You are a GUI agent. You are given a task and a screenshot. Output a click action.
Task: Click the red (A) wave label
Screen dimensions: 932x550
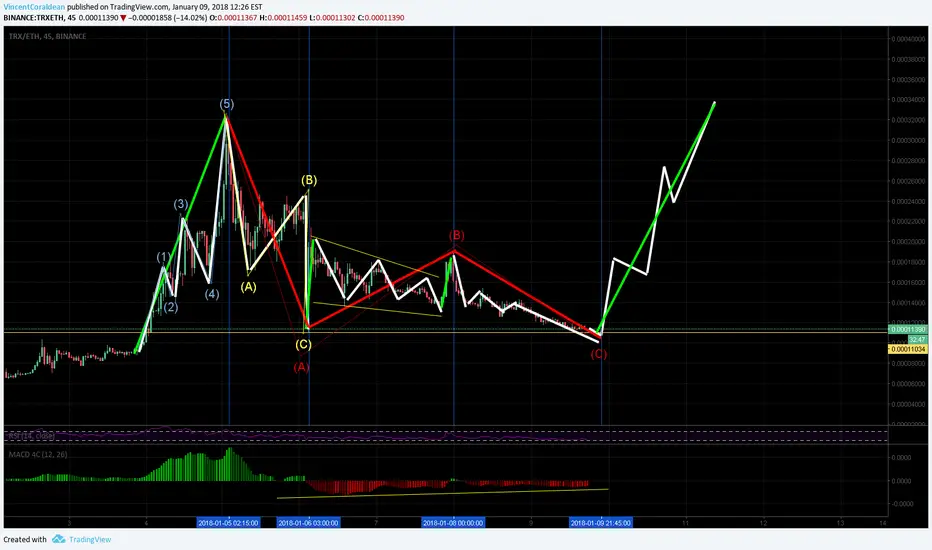(301, 367)
